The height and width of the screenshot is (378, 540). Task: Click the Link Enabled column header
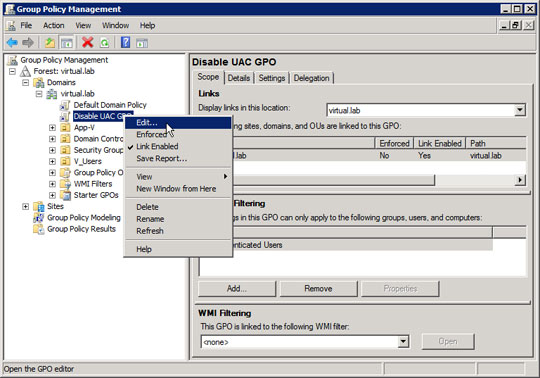pyautogui.click(x=439, y=143)
